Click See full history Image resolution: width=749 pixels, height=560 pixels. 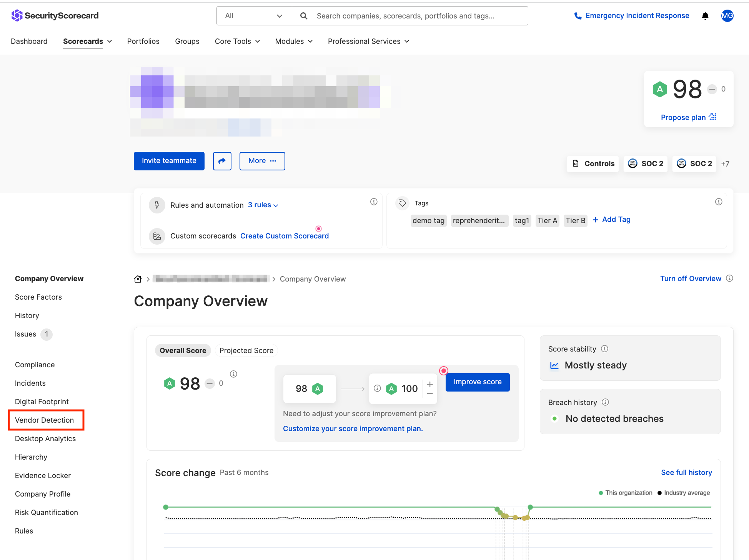pyautogui.click(x=686, y=472)
